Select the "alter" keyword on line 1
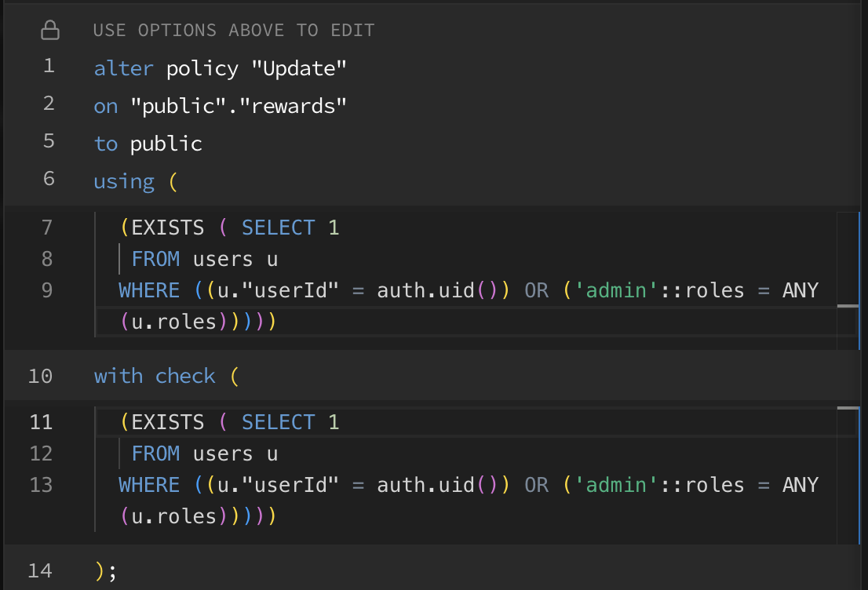Viewport: 868px width, 590px height. pyautogui.click(x=122, y=67)
